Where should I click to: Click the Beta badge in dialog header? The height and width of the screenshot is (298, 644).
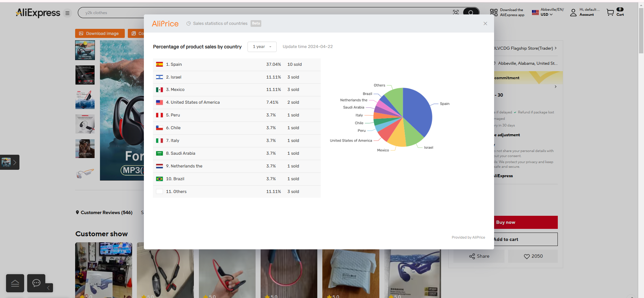(256, 23)
